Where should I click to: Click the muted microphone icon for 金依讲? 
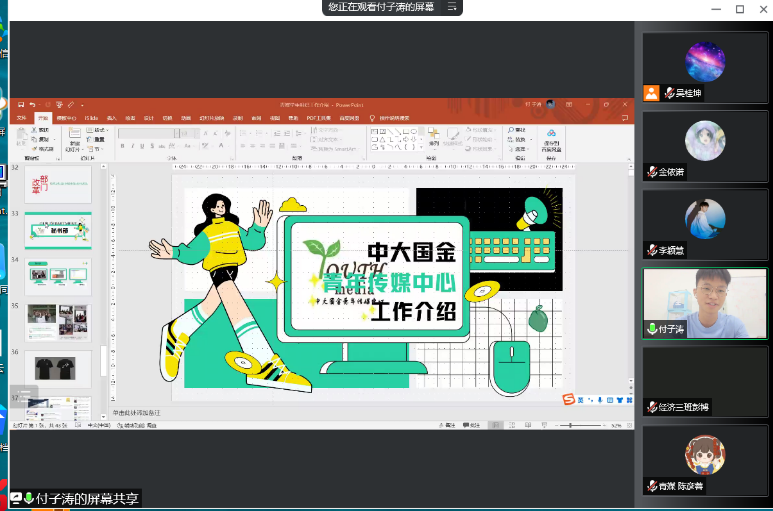(652, 172)
